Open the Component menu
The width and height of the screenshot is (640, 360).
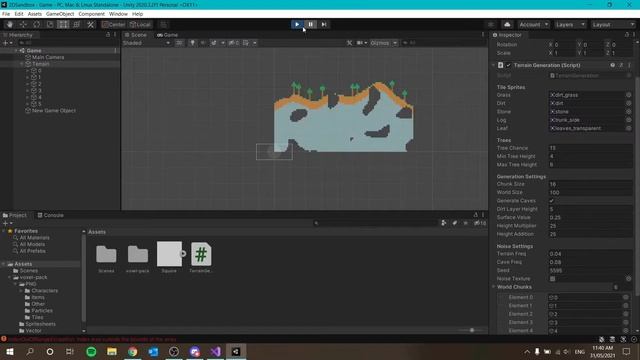point(91,14)
